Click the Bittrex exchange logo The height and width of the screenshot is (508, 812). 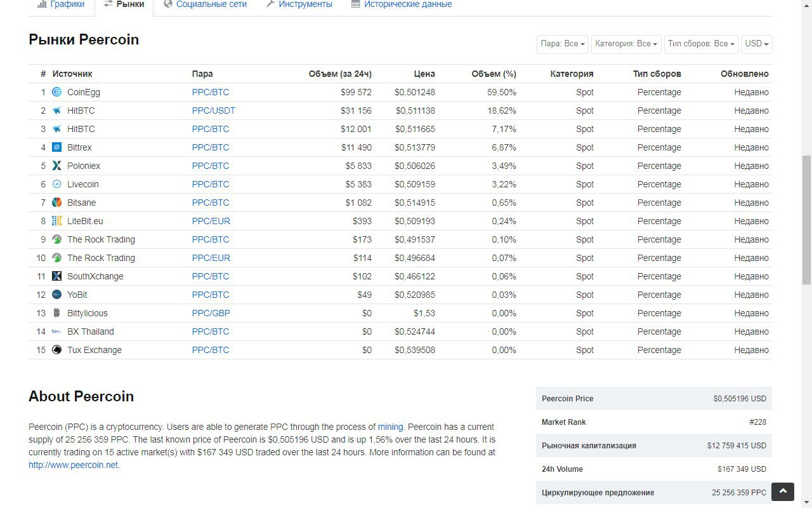(56, 147)
